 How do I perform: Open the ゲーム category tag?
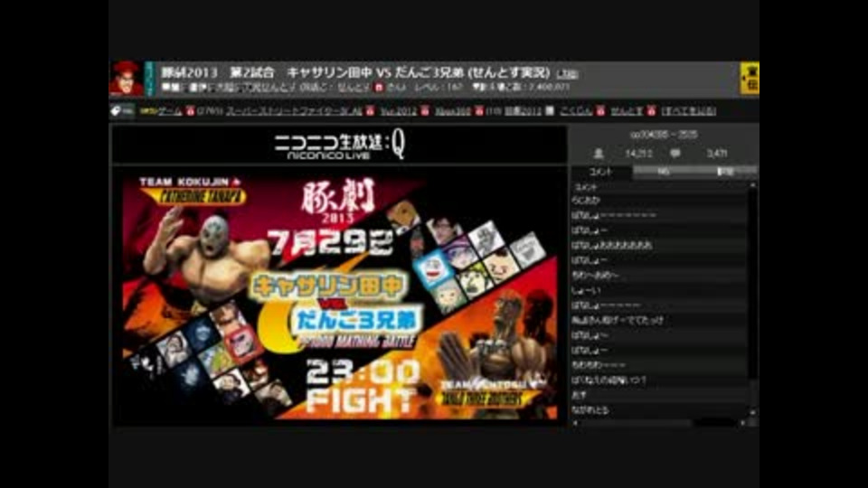[x=169, y=111]
